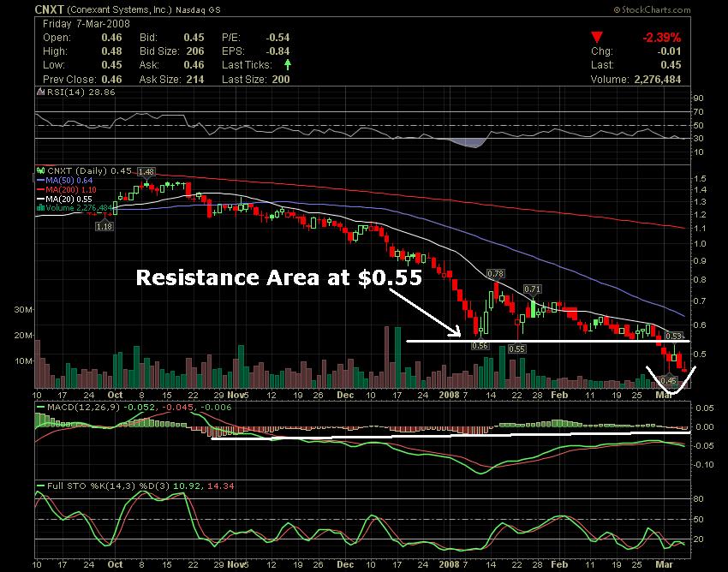
Task: Click the -0.10 MACD axis label
Action: click(x=704, y=465)
